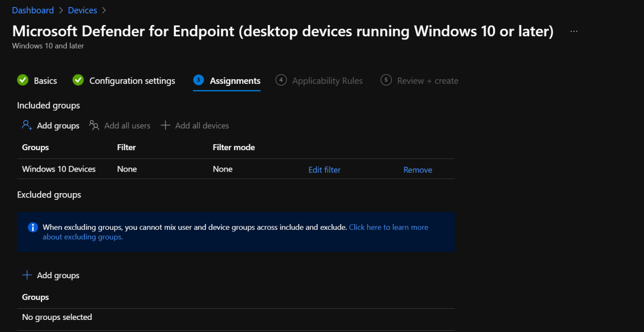Click the Filter mode column header
The image size is (644, 332).
(x=234, y=147)
